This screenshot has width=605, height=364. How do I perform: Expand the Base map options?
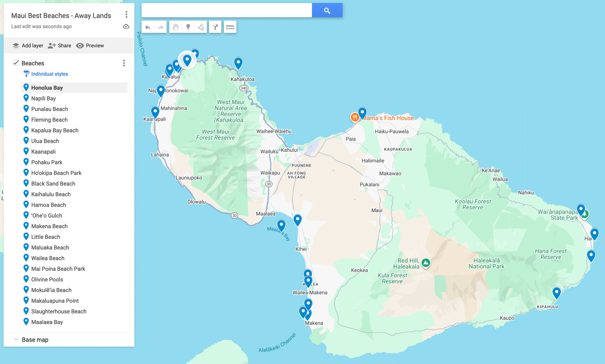click(16, 339)
